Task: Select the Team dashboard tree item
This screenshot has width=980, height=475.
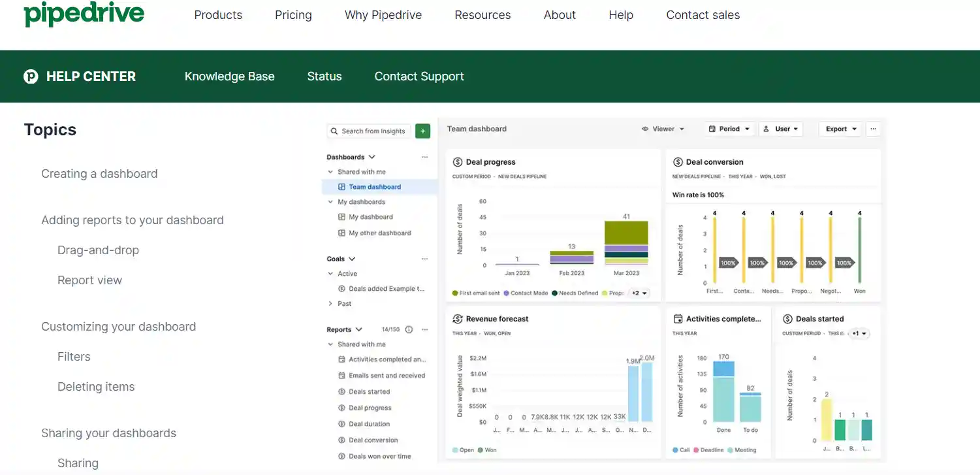Action: click(380, 187)
